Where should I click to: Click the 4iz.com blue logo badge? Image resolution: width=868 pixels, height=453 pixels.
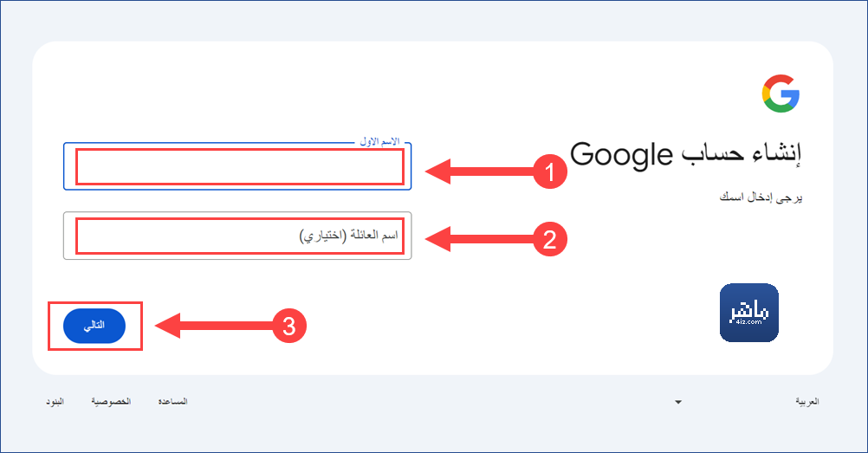click(749, 313)
